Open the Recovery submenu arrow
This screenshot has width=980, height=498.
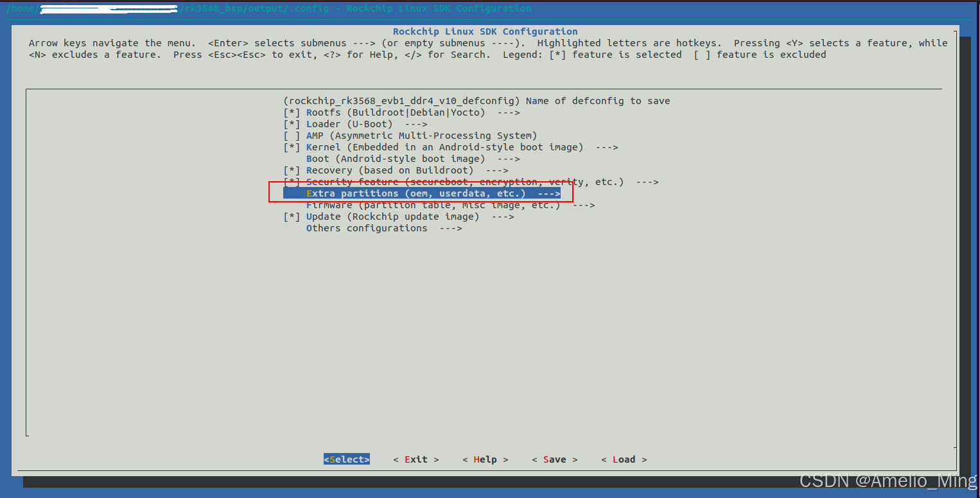(x=497, y=170)
